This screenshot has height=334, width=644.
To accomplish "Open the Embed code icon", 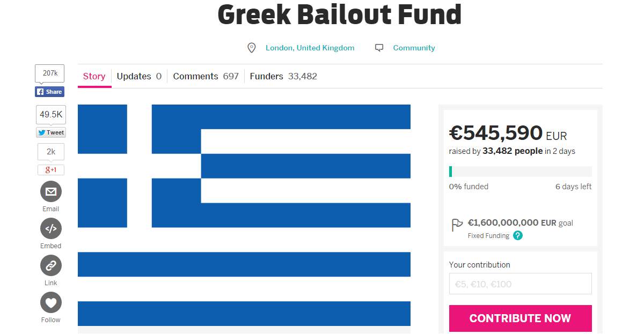I will pos(51,229).
